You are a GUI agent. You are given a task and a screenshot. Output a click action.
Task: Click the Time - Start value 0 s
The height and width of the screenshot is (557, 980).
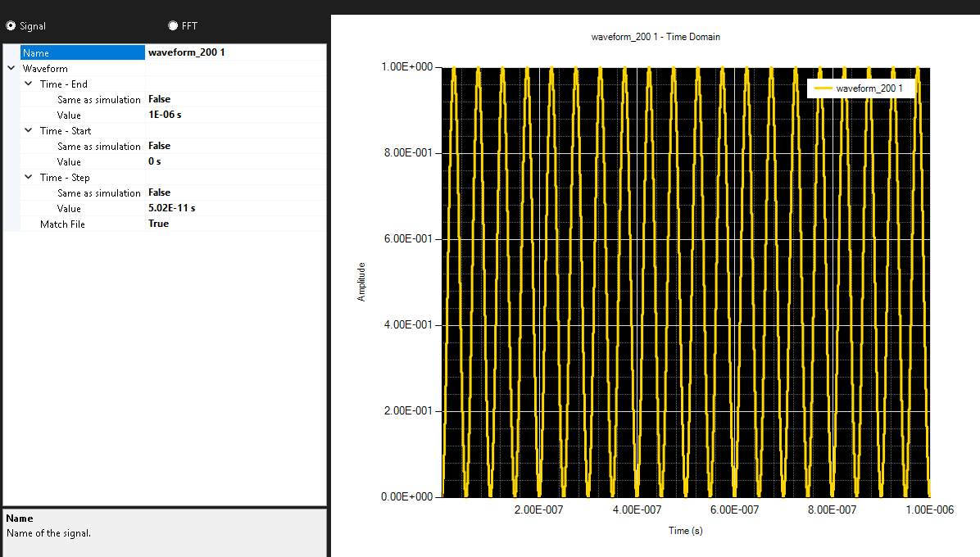[x=236, y=161]
